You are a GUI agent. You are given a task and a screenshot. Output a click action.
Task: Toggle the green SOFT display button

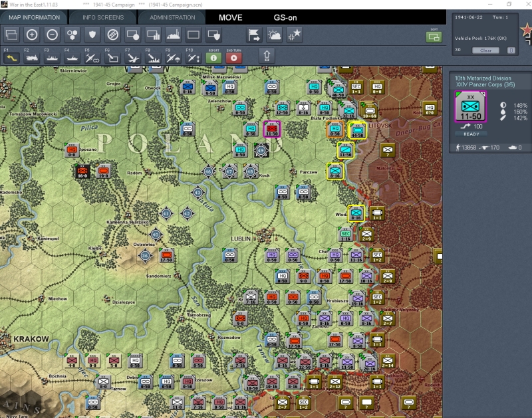434,37
